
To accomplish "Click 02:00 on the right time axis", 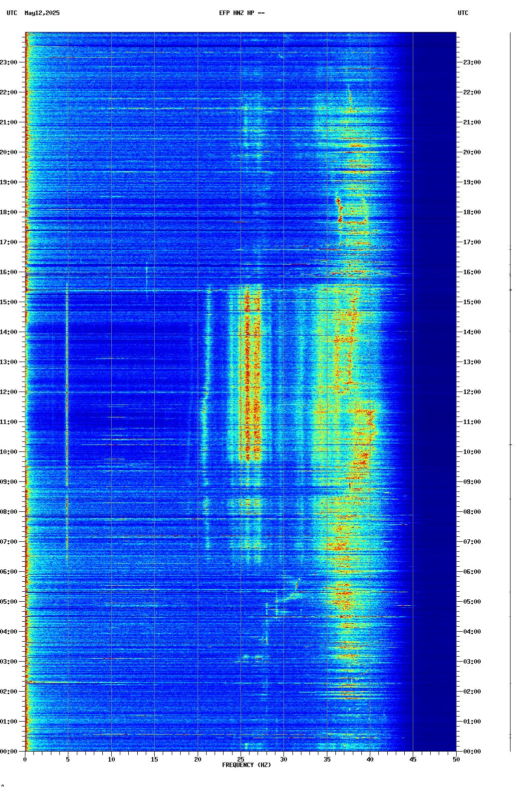I will click(x=472, y=692).
